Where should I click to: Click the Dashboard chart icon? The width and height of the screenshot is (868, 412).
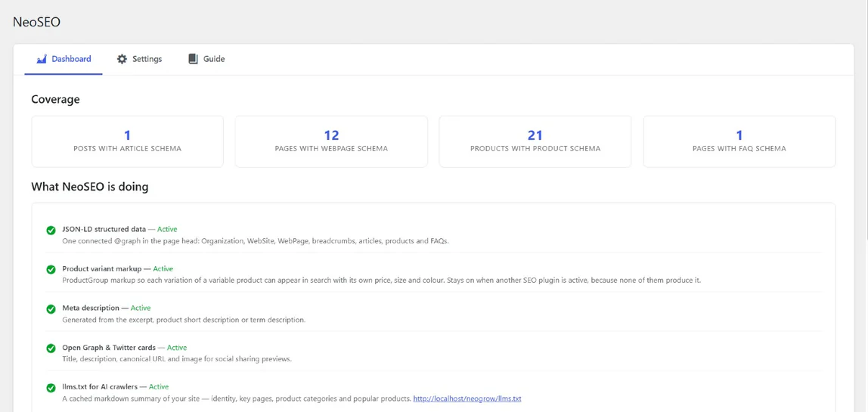[42, 59]
